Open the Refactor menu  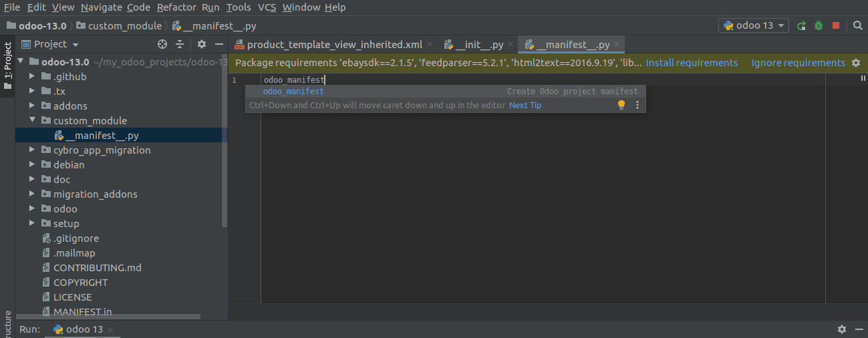pyautogui.click(x=176, y=7)
